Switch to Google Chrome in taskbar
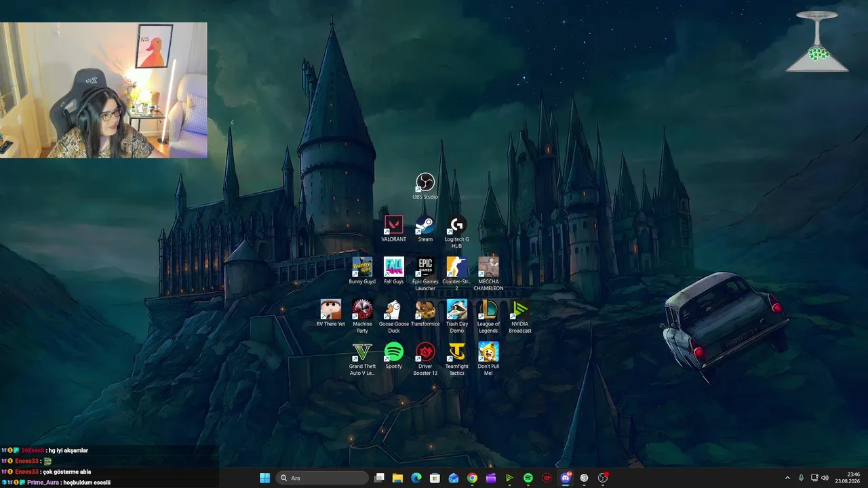This screenshot has height=488, width=868. [472, 478]
